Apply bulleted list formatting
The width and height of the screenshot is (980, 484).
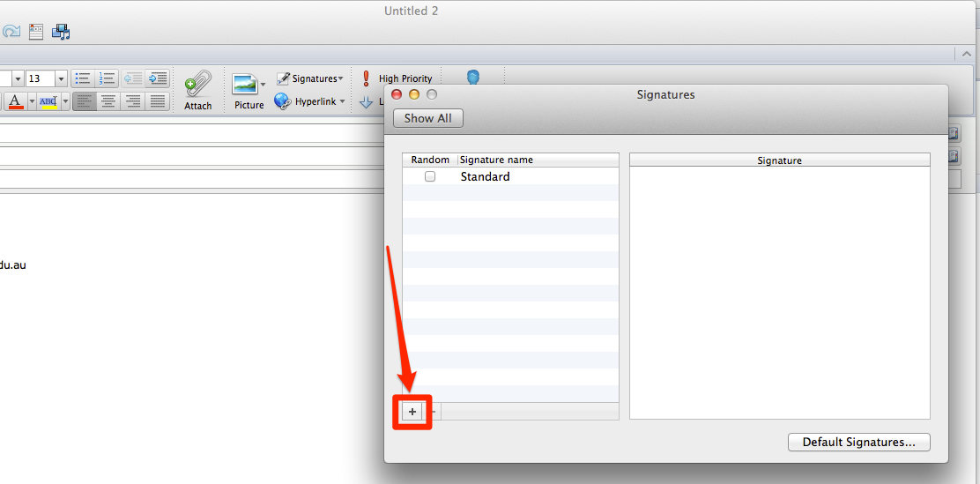pyautogui.click(x=83, y=78)
